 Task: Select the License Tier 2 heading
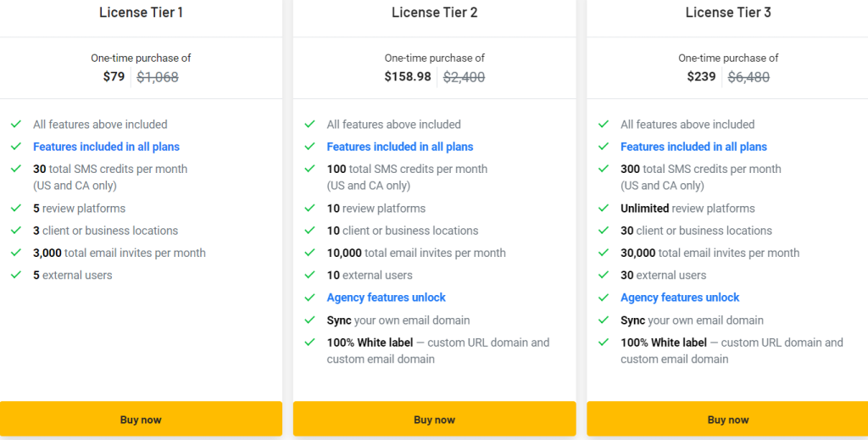point(435,12)
